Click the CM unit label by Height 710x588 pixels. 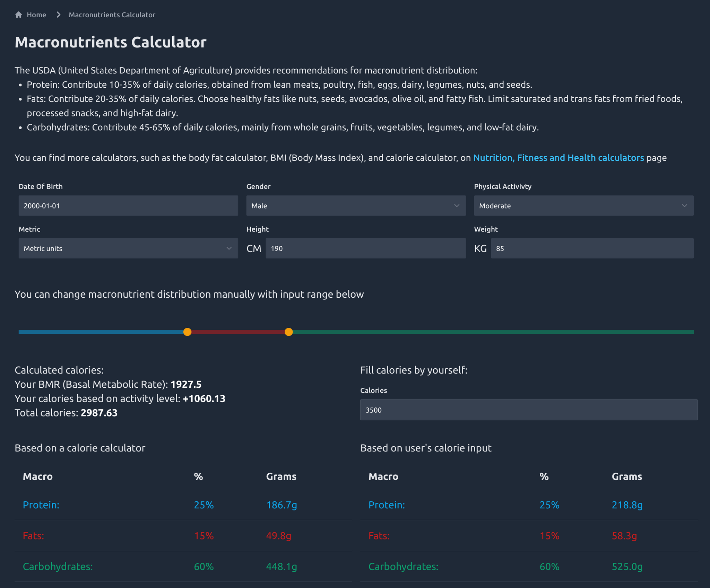point(254,248)
